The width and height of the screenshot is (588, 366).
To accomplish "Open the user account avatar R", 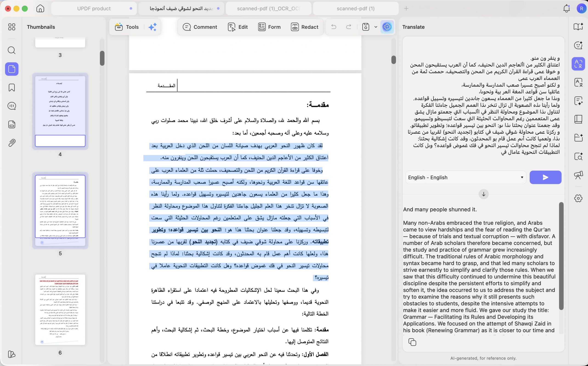I will tap(581, 9).
